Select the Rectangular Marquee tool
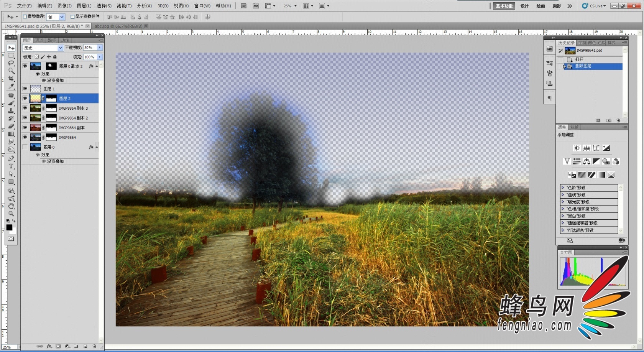 [11, 56]
